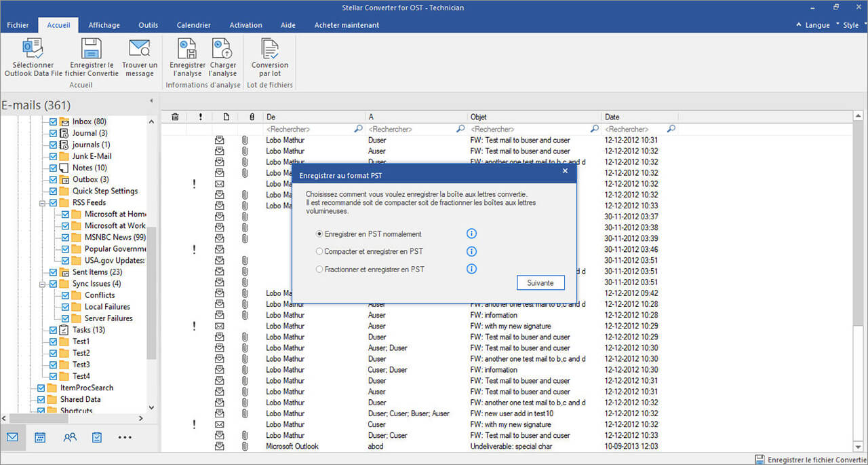Click the item type page column header

(x=226, y=117)
